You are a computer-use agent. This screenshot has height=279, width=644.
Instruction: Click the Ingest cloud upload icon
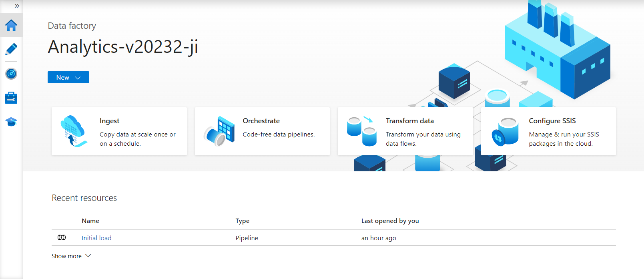click(x=74, y=131)
